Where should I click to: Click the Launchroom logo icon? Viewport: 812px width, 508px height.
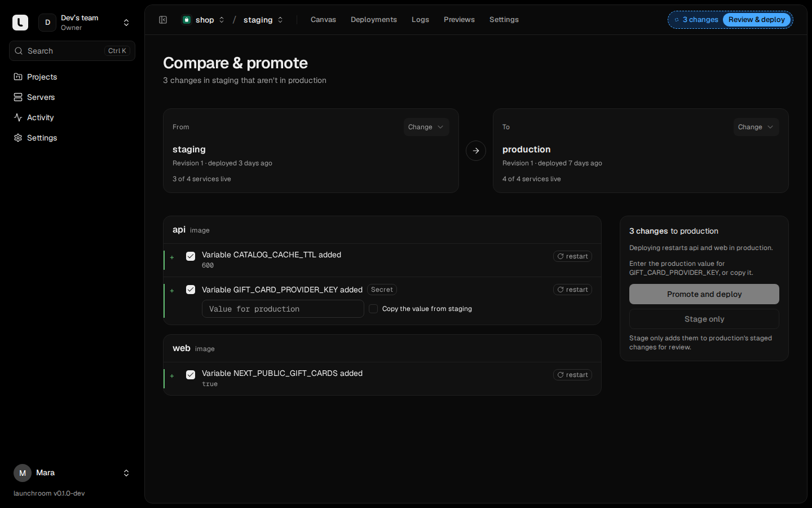tap(20, 23)
